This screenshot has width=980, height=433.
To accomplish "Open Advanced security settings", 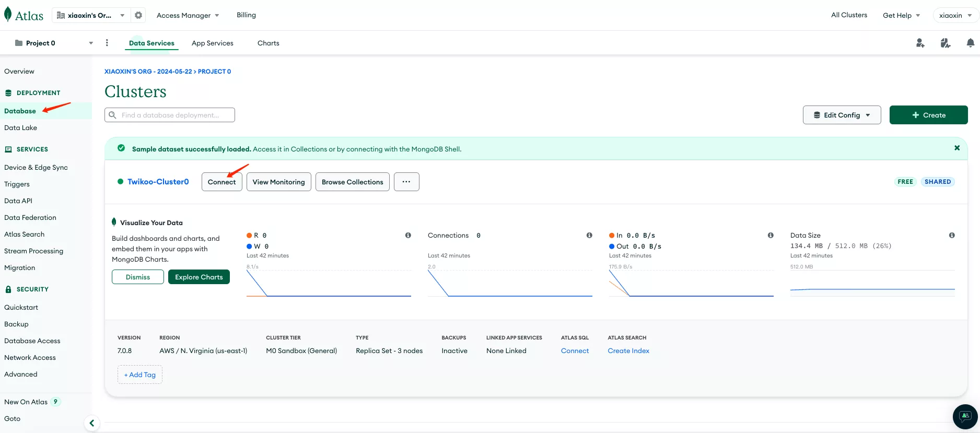I will (x=21, y=374).
